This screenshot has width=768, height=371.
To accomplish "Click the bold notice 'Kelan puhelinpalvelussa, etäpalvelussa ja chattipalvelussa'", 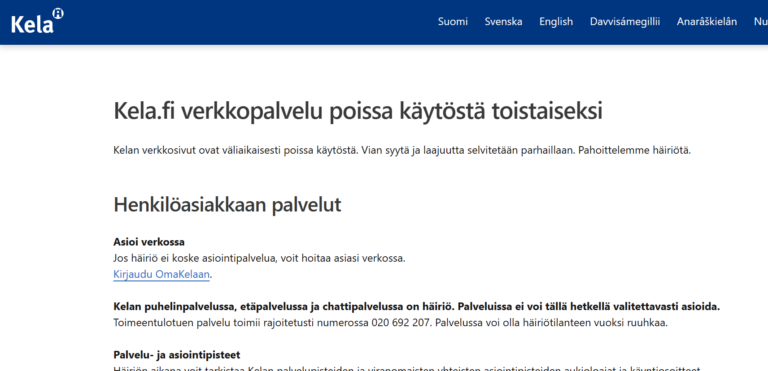I will (417, 307).
